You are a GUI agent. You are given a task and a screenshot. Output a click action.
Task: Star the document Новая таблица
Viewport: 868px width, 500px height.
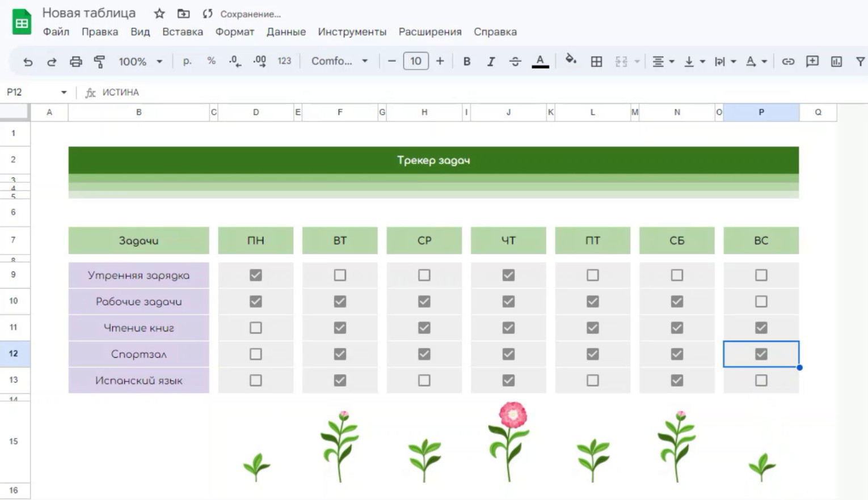pyautogui.click(x=159, y=14)
